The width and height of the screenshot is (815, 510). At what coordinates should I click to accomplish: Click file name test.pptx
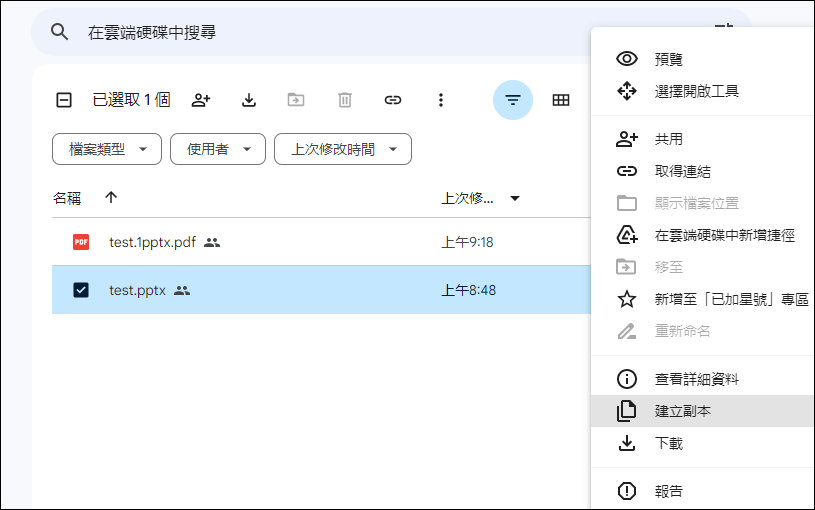[137, 290]
